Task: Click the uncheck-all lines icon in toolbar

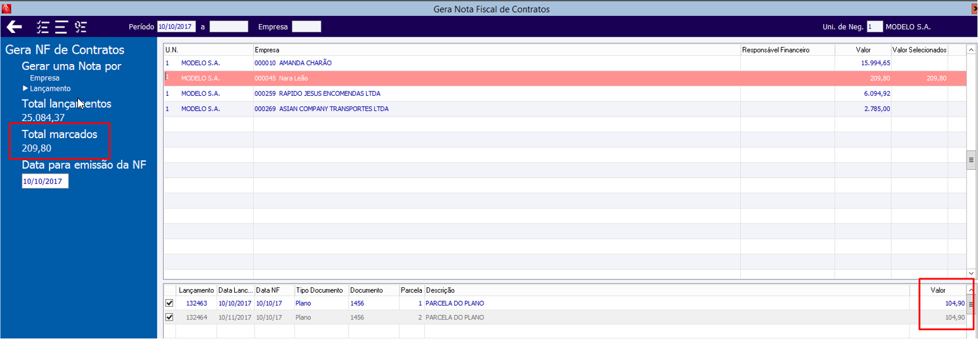Action: [61, 27]
